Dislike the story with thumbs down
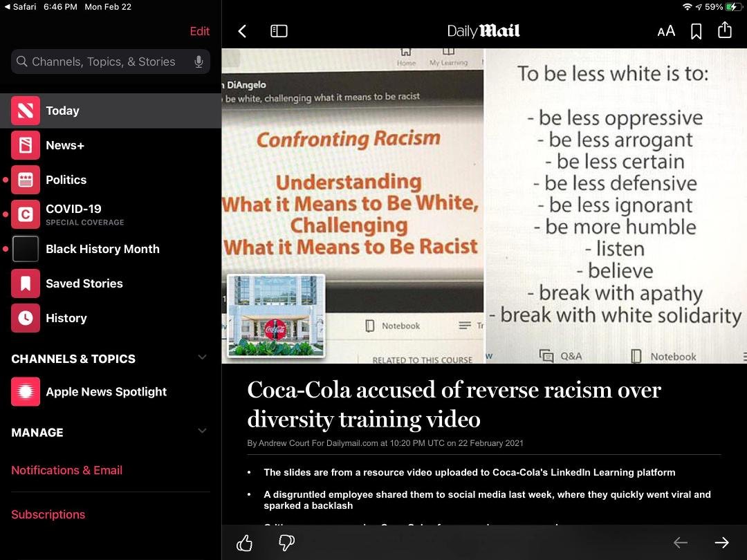 (286, 543)
